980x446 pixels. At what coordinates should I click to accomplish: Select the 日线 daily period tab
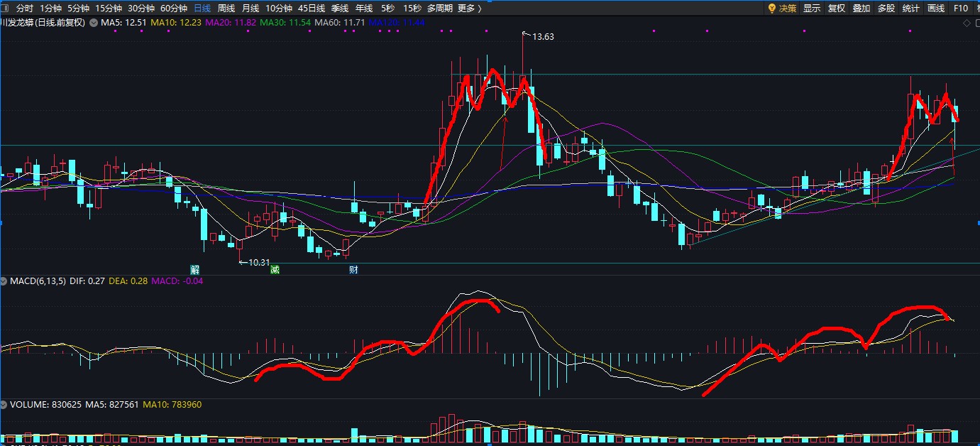(202, 9)
